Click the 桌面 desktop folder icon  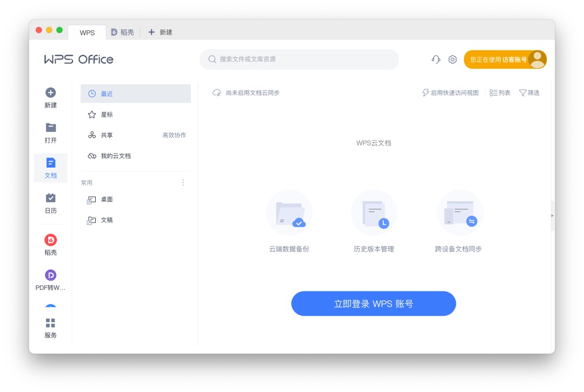pyautogui.click(x=91, y=200)
